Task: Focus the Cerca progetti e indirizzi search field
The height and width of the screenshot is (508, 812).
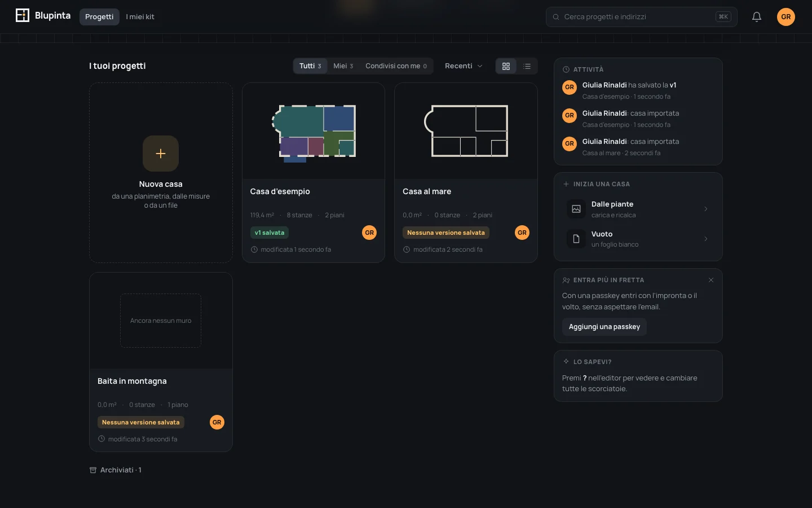Action: tap(642, 17)
